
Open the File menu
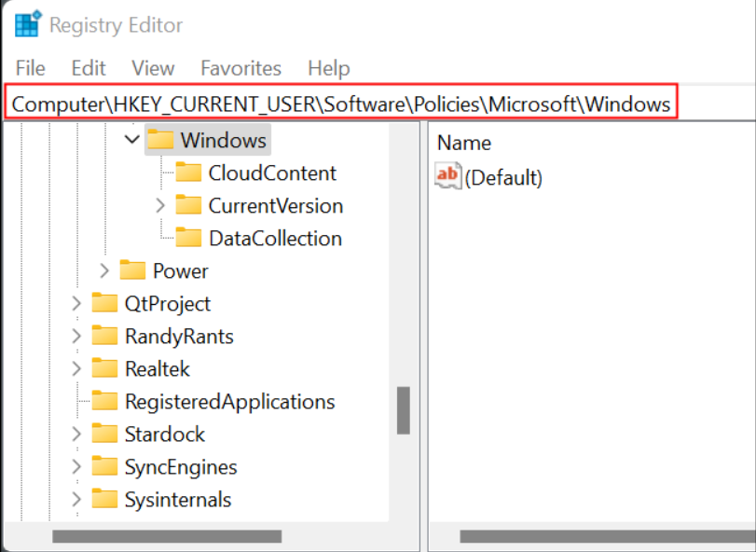(30, 68)
